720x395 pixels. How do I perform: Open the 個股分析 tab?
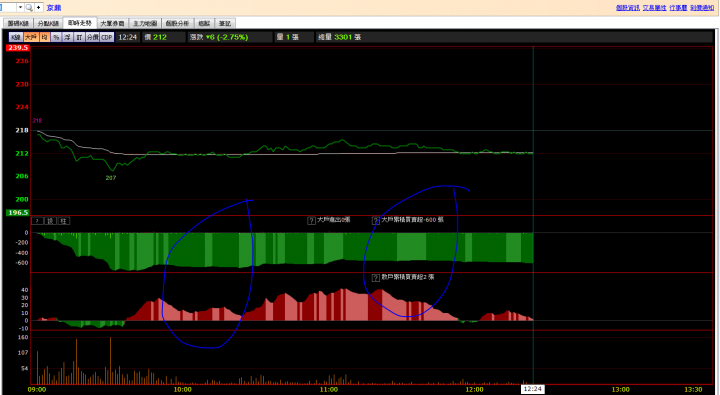177,23
